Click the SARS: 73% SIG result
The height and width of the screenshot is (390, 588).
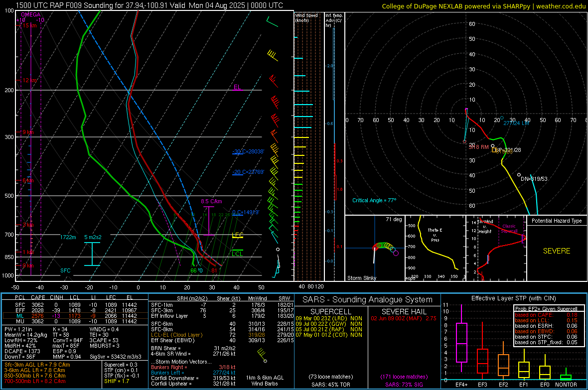(404, 385)
